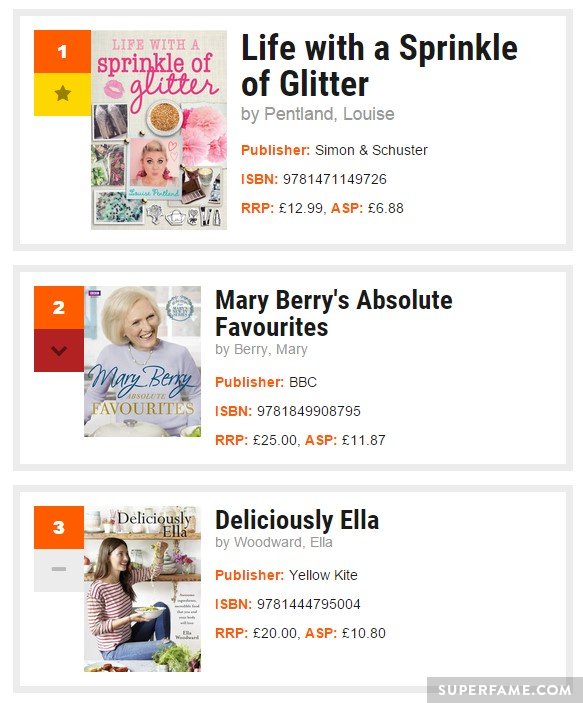Screen dimensions: 583x703
Task: Click ISBN 9781849908795
Action: 309,411
